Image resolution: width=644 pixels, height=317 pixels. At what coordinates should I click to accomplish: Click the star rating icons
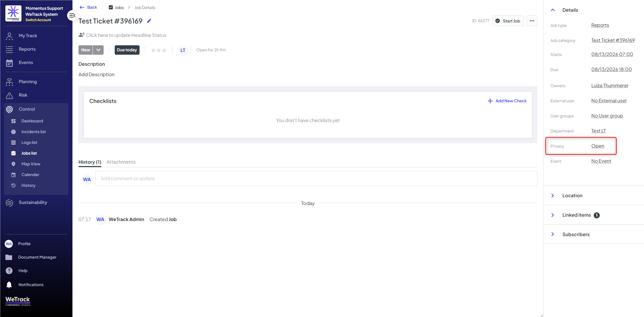point(159,50)
